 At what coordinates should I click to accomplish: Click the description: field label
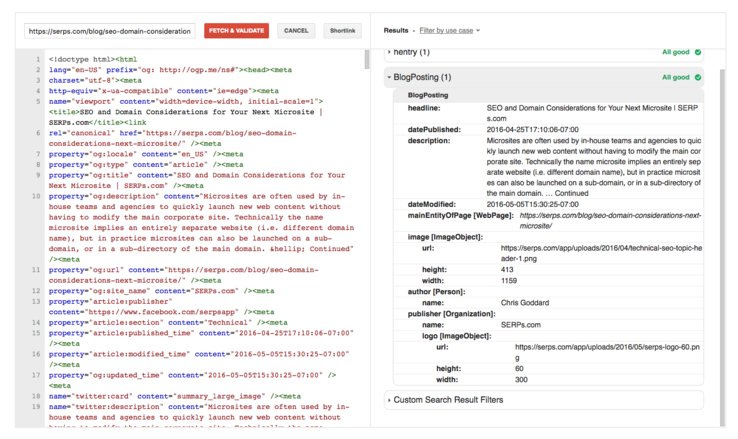point(429,141)
